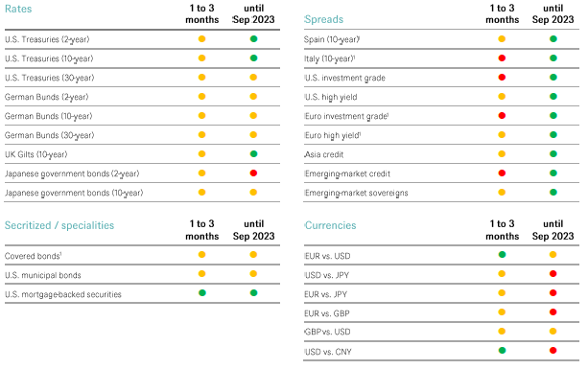The height and width of the screenshot is (369, 588).
Task: Click the Secritized / specialities heading
Action: tap(59, 225)
